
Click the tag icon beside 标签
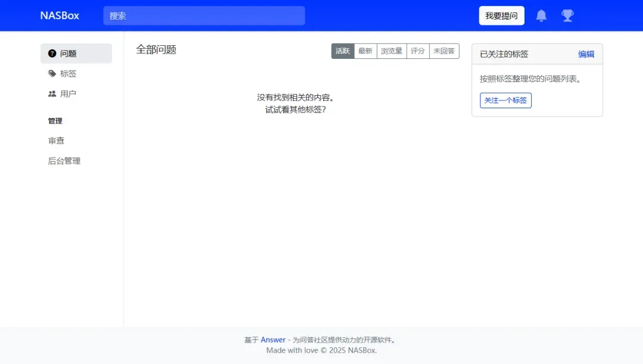click(52, 74)
